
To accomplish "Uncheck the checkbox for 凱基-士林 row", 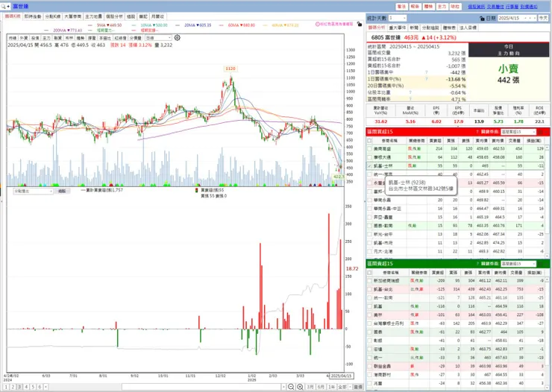I will point(369,166).
